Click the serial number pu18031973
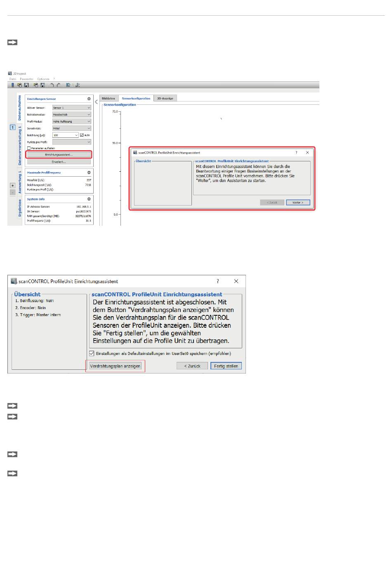 pyautogui.click(x=84, y=211)
